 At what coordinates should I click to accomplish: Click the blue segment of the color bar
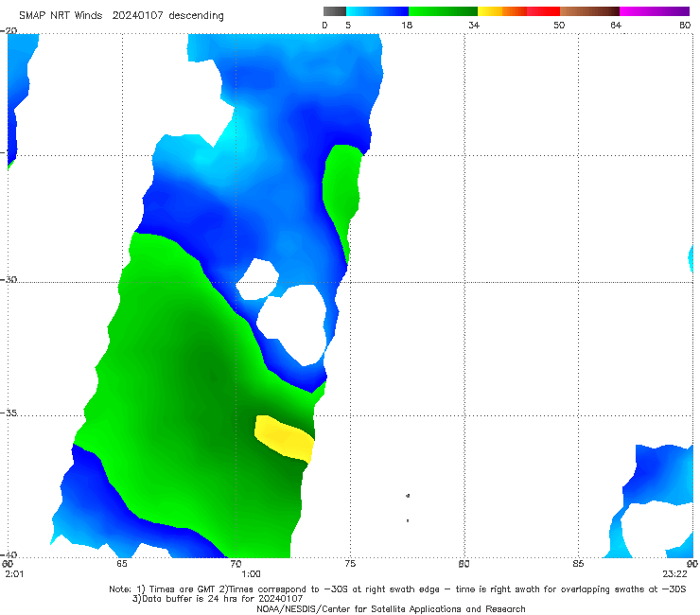[x=377, y=11]
